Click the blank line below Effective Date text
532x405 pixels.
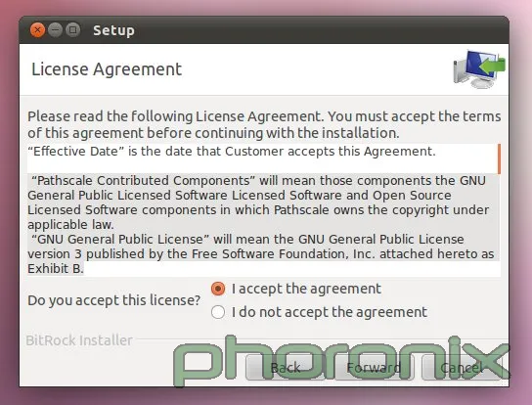click(262, 166)
